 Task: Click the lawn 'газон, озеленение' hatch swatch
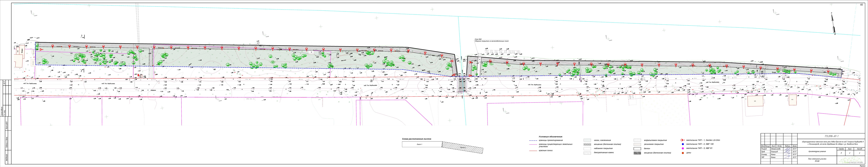587,140
